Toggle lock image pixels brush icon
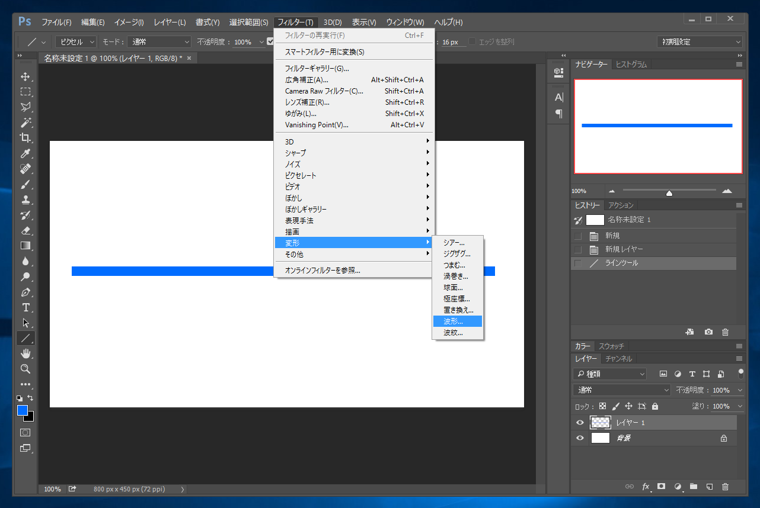 click(616, 406)
